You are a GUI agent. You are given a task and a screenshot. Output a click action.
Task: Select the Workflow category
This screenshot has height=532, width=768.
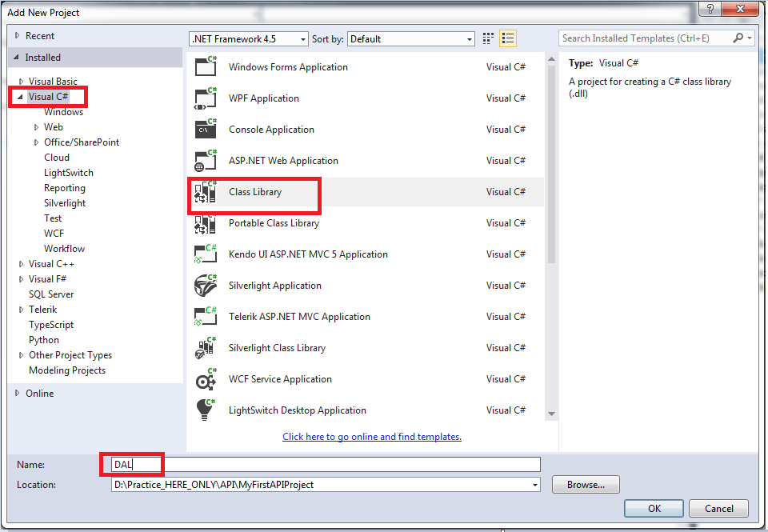pos(64,249)
